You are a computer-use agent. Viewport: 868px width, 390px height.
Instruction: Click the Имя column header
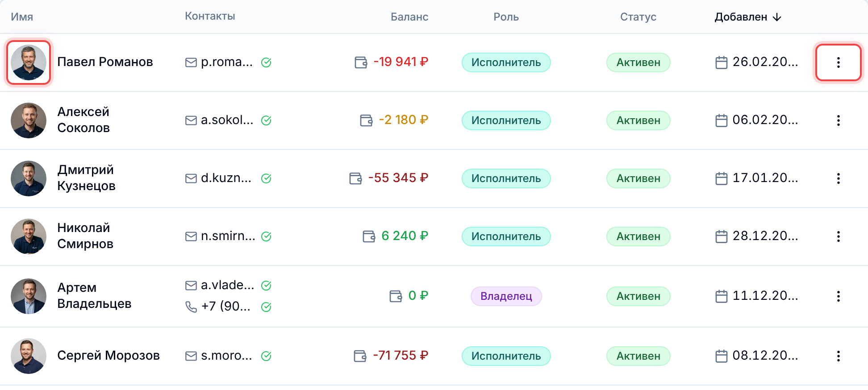[22, 17]
